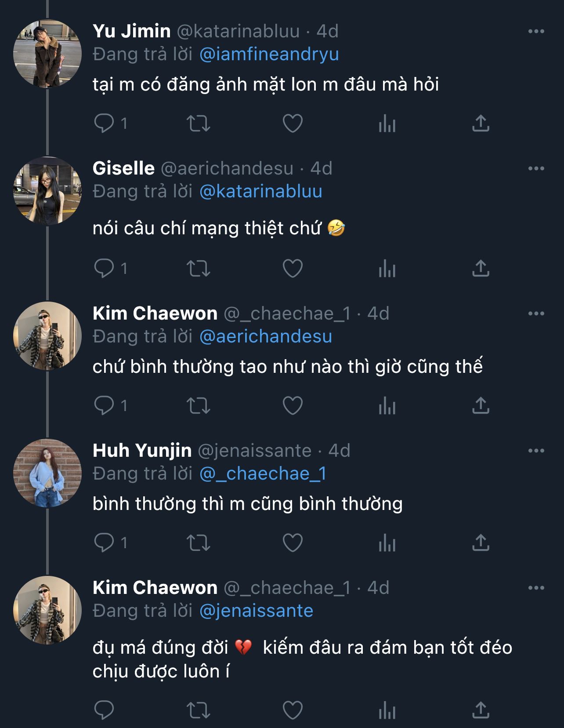View analytics on Yu Jimin's tweet
Screen dimensions: 564x728
coord(387,124)
